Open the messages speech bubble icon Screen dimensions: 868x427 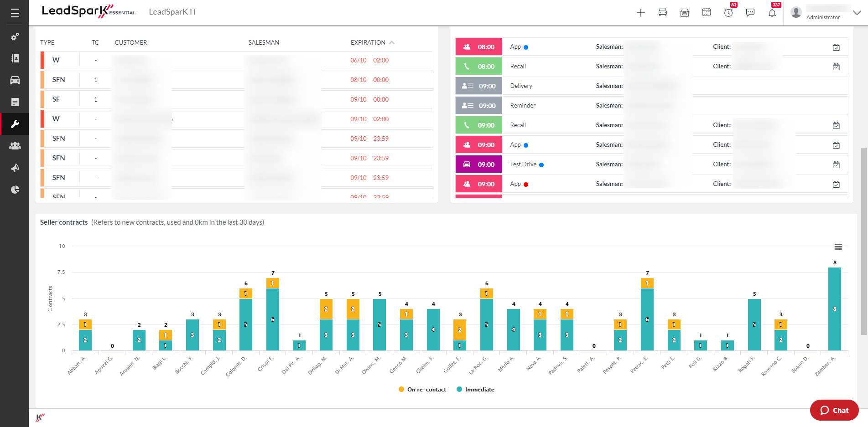[750, 13]
